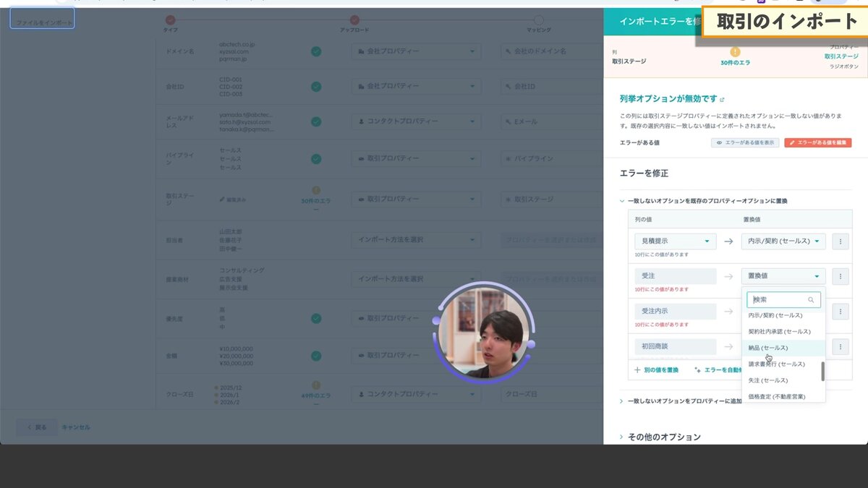Choose 請求書発行 (セールス) in the option list
This screenshot has width=868, height=488.
[x=776, y=364]
